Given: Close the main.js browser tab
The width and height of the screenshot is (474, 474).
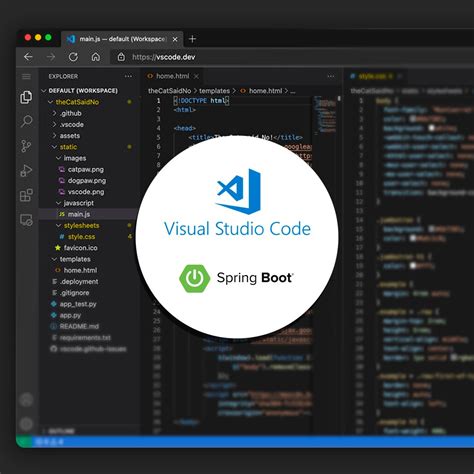Looking at the screenshot, I should pyautogui.click(x=175, y=39).
